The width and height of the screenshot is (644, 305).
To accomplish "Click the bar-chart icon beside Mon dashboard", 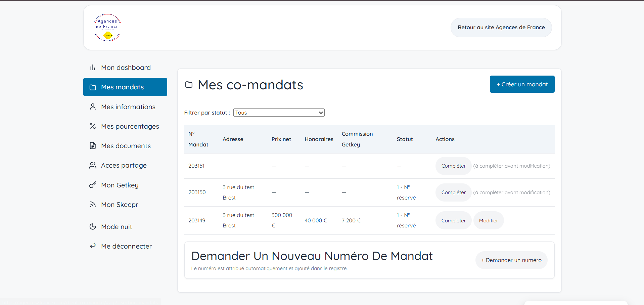I will point(93,68).
